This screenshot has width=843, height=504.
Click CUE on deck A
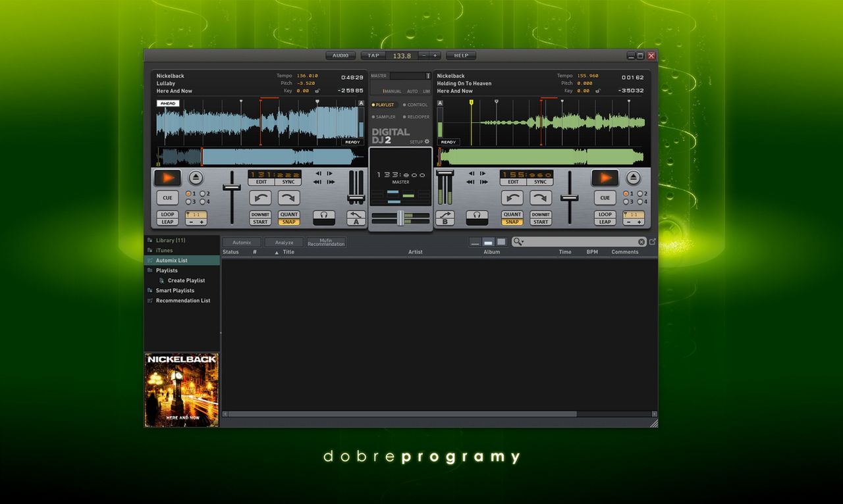[167, 198]
